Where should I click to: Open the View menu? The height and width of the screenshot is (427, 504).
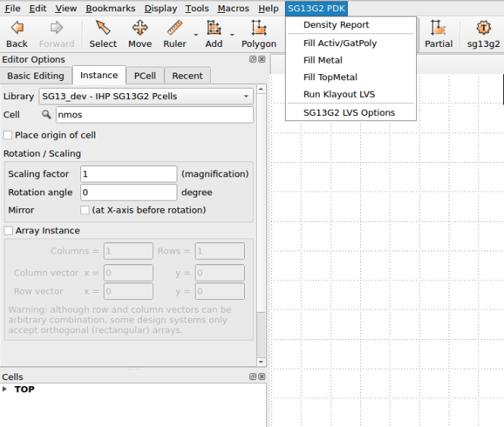(66, 8)
